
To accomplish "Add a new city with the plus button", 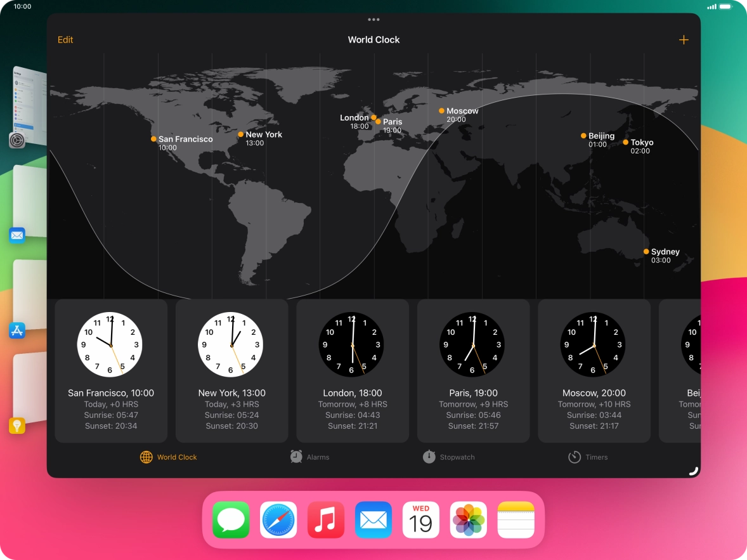I will [684, 39].
